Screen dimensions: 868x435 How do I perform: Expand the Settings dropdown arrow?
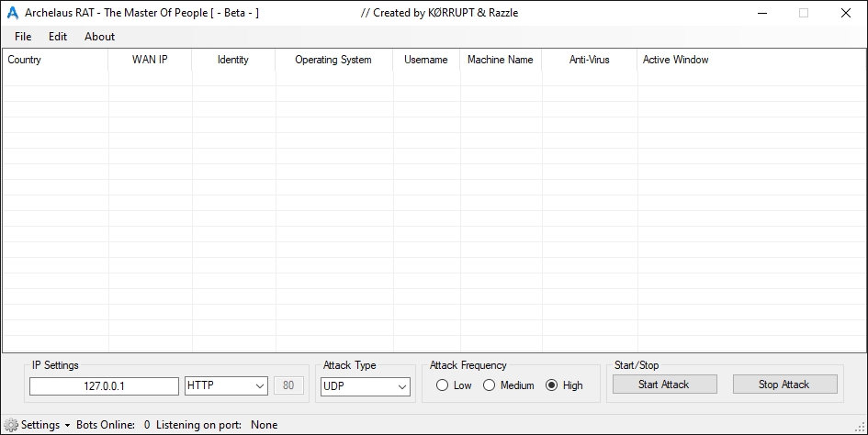(x=68, y=426)
